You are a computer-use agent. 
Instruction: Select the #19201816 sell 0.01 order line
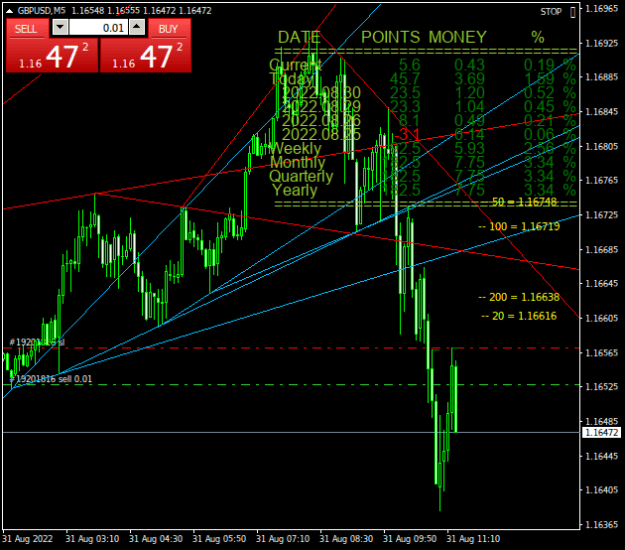click(x=51, y=379)
